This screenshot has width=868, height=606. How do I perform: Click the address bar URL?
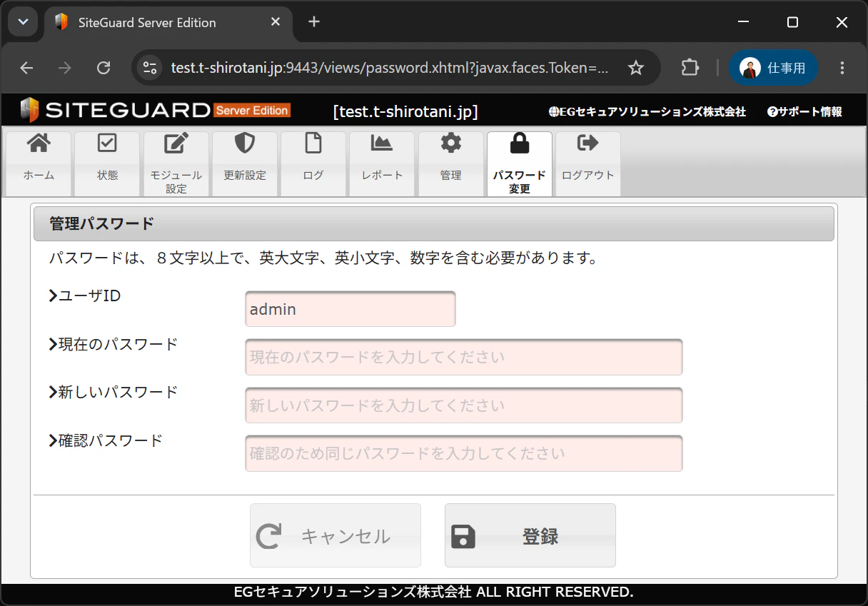(390, 68)
